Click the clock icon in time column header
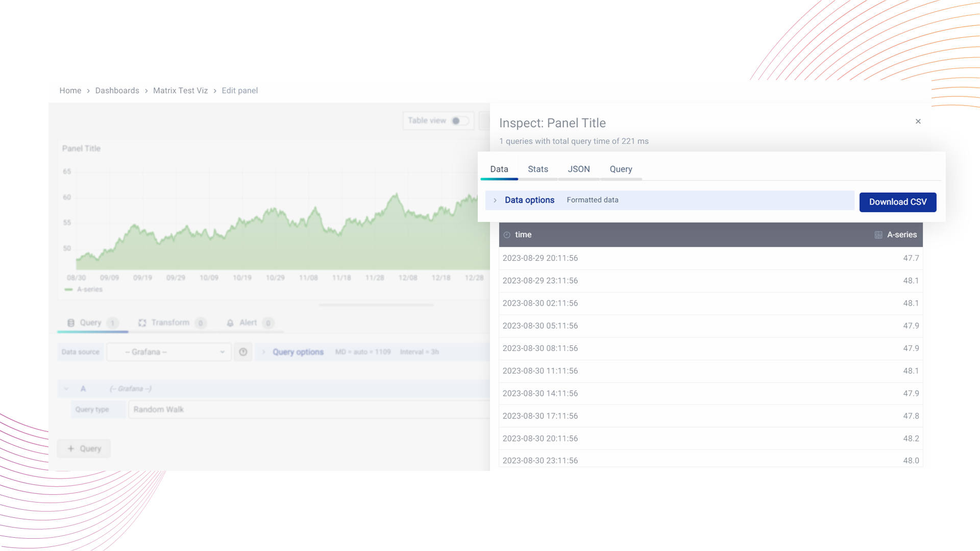This screenshot has height=551, width=980. pyautogui.click(x=507, y=235)
